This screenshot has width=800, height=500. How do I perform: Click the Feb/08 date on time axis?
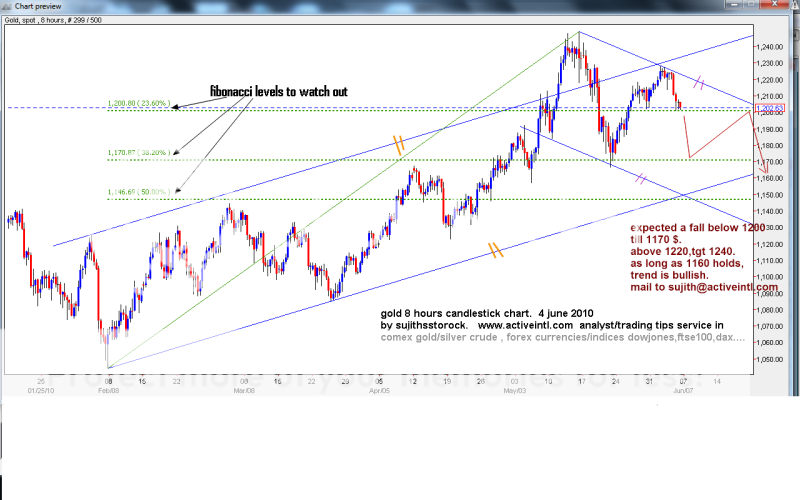107,392
